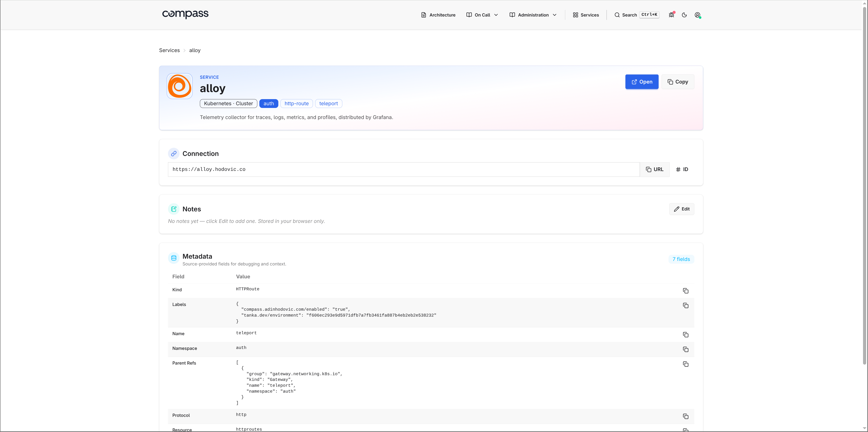Click the Compass logo
Image resolution: width=868 pixels, height=432 pixels.
185,14
